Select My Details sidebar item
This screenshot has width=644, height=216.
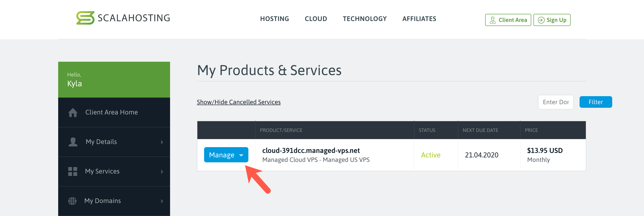click(x=114, y=142)
